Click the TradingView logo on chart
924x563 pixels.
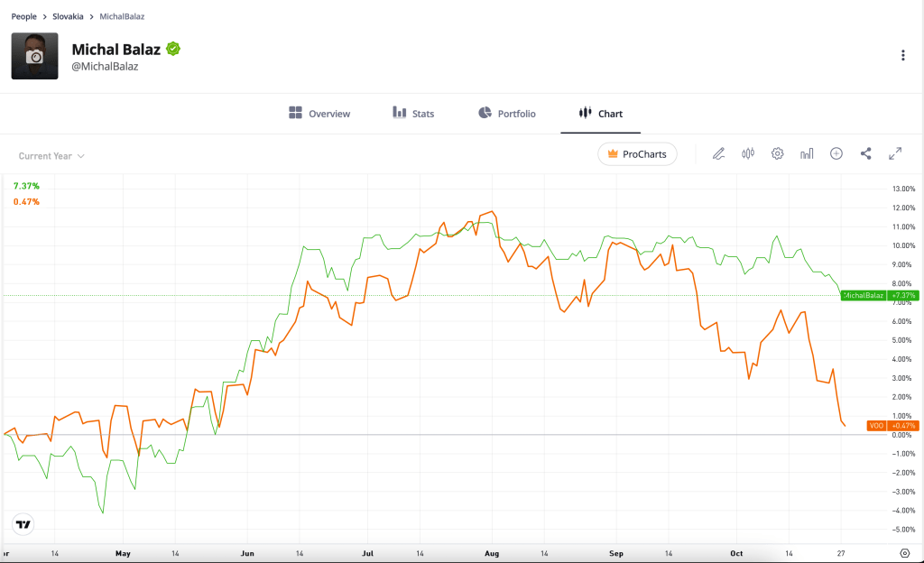point(23,524)
